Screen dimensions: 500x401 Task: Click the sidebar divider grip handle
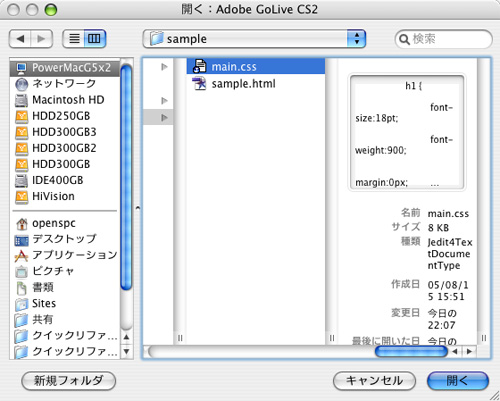(137, 208)
